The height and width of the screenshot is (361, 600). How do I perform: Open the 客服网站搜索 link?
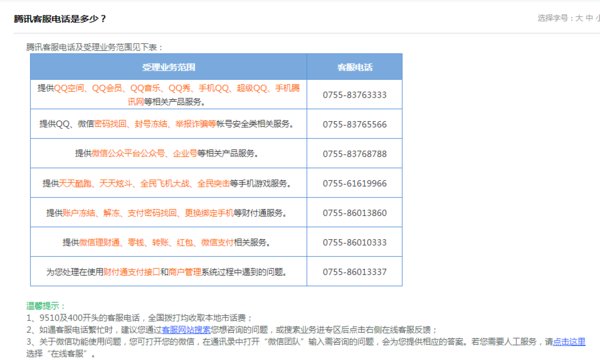[186, 330]
